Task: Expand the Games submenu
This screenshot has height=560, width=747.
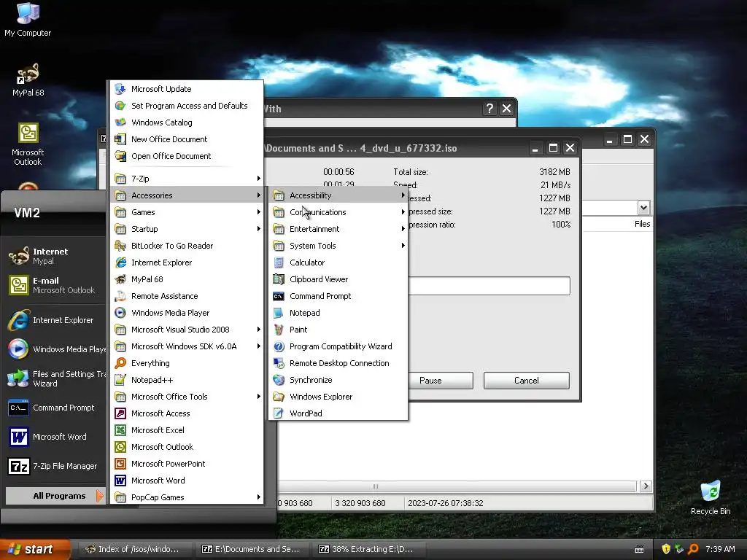Action: pyautogui.click(x=187, y=212)
